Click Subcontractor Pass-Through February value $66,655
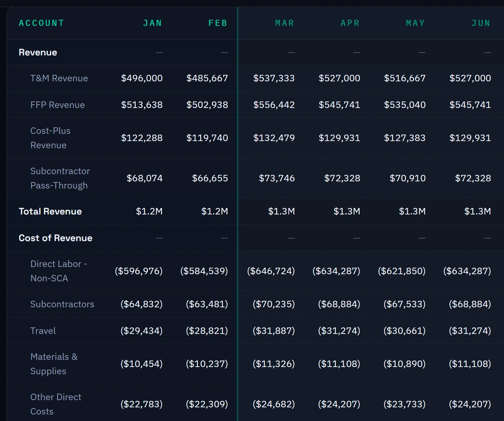This screenshot has height=421, width=504. pyautogui.click(x=210, y=178)
